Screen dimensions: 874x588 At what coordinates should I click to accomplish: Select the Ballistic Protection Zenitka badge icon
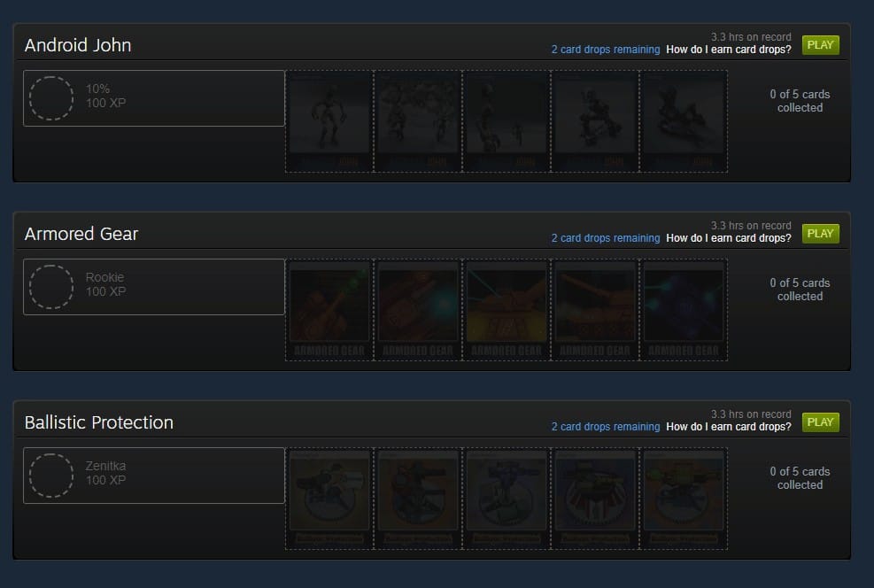click(x=51, y=476)
